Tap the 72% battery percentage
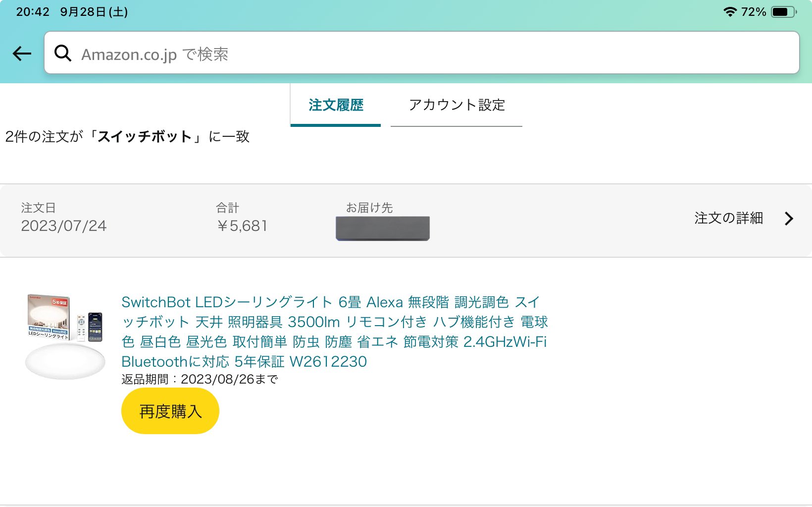Screen dimensions: 812x507 coord(754,12)
